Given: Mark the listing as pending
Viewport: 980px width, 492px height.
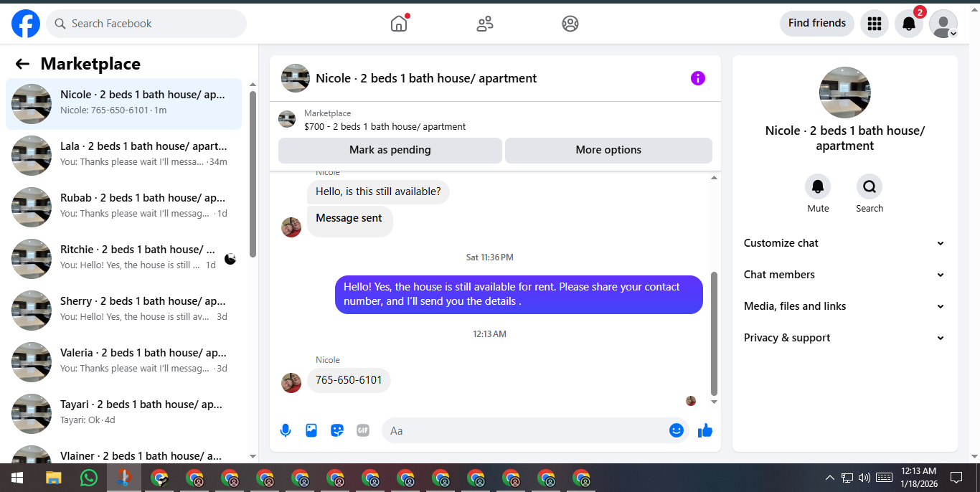Looking at the screenshot, I should pos(390,150).
